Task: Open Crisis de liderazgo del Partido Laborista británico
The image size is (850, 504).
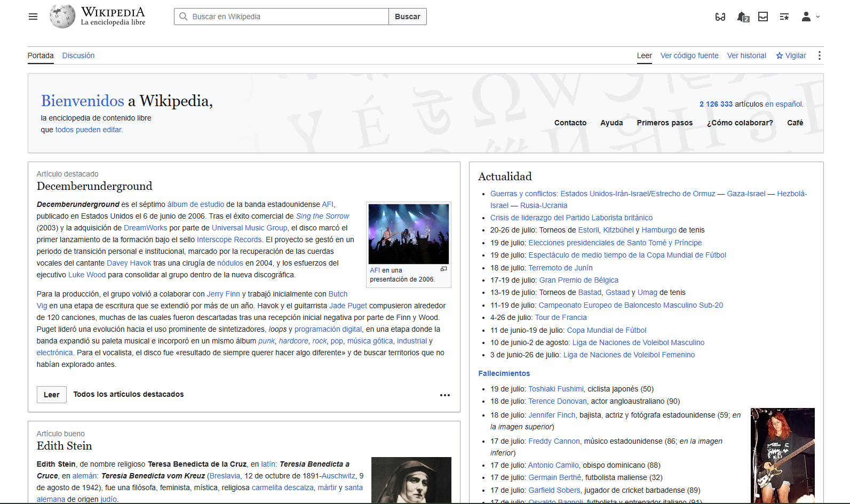Action: [571, 218]
